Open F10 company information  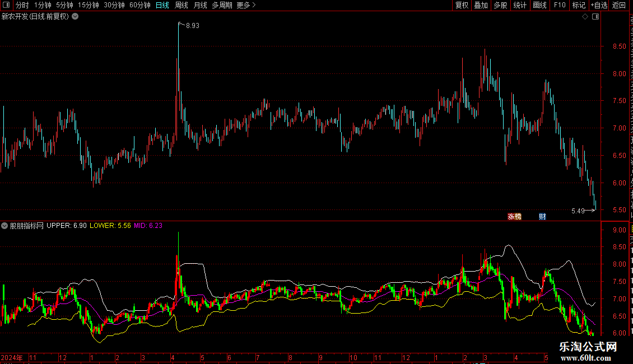click(x=560, y=5)
